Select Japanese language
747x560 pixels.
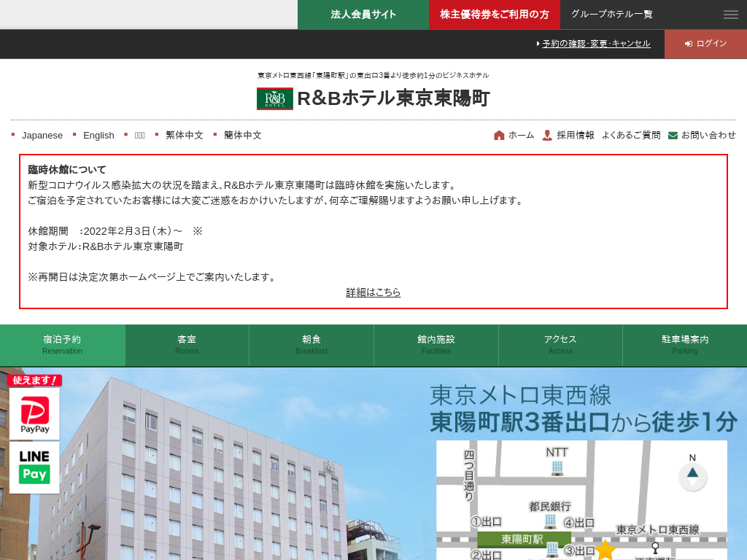coord(42,135)
